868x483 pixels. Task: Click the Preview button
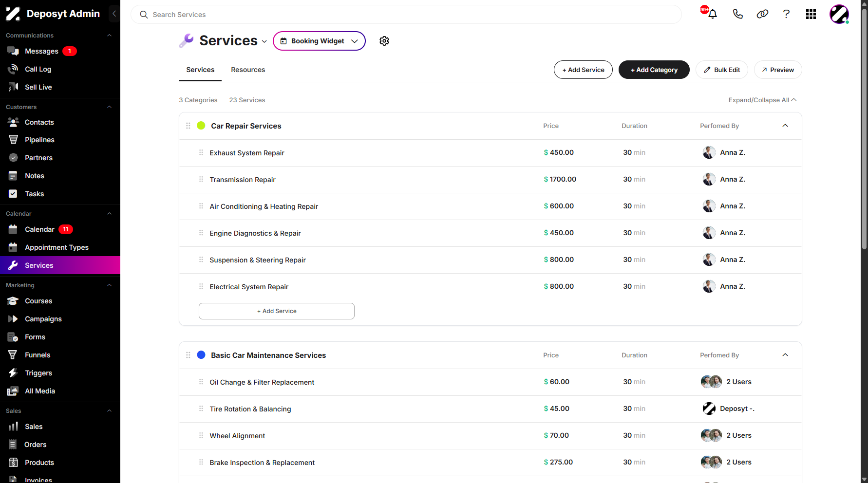778,70
